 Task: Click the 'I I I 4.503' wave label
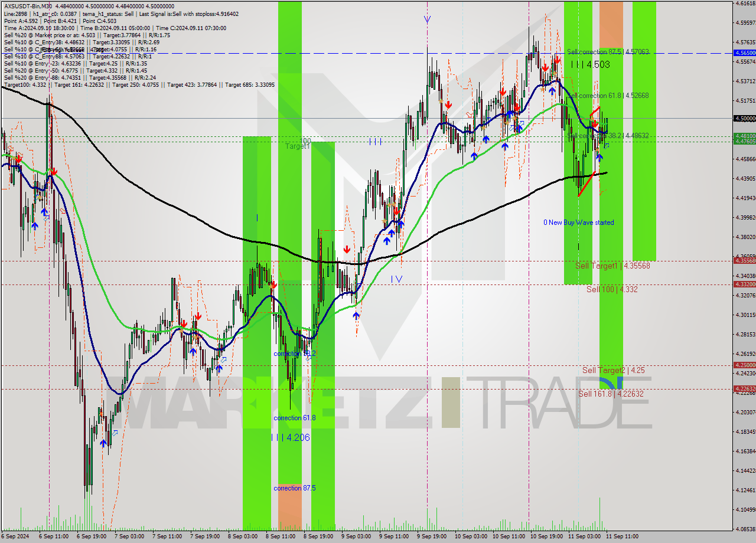tap(590, 64)
